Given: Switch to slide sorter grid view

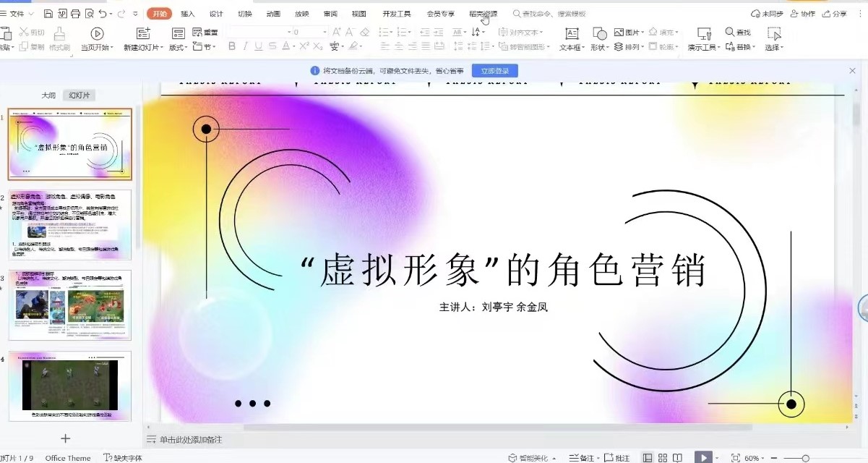Looking at the screenshot, I should (663, 458).
